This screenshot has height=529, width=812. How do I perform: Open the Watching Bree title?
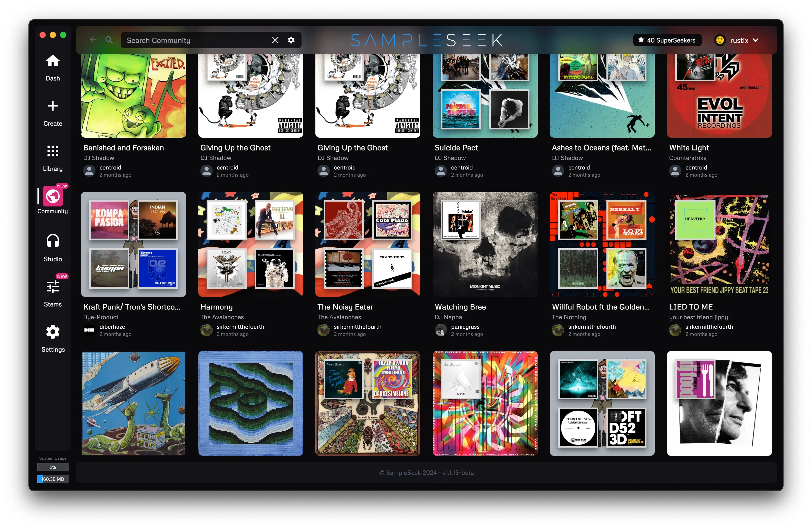tap(460, 307)
